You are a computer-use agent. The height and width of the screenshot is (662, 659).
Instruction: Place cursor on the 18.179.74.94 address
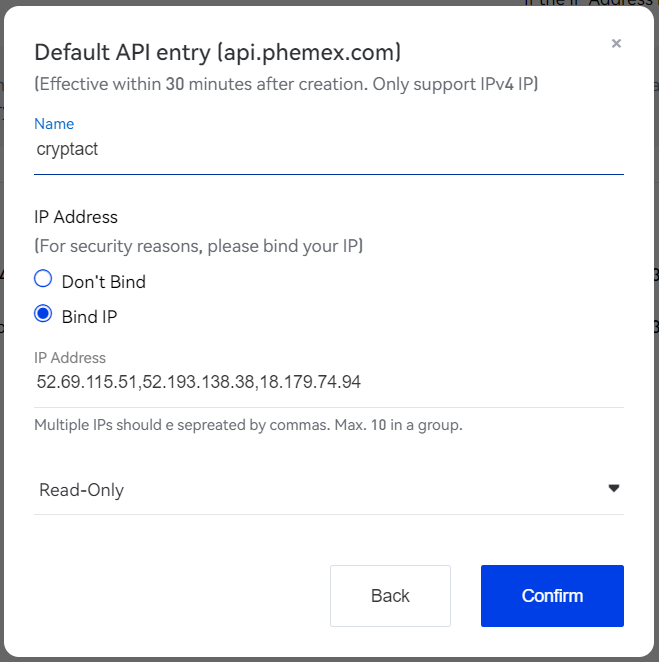[310, 382]
